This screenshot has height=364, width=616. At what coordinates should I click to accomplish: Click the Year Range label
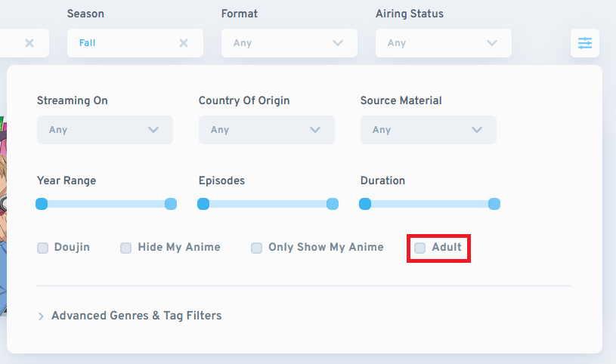67,180
